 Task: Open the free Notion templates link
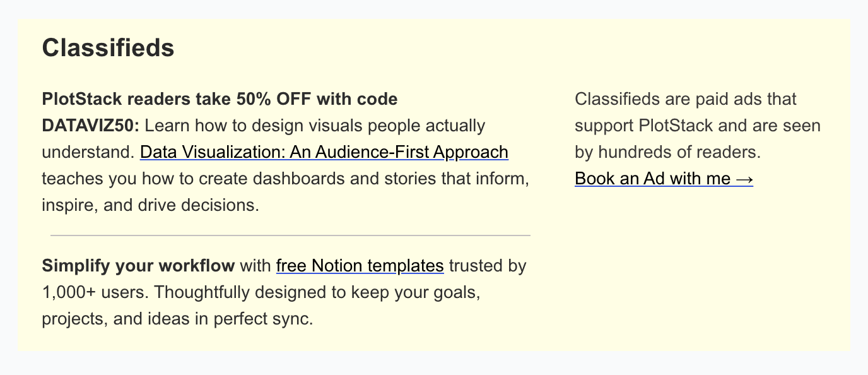tap(360, 266)
